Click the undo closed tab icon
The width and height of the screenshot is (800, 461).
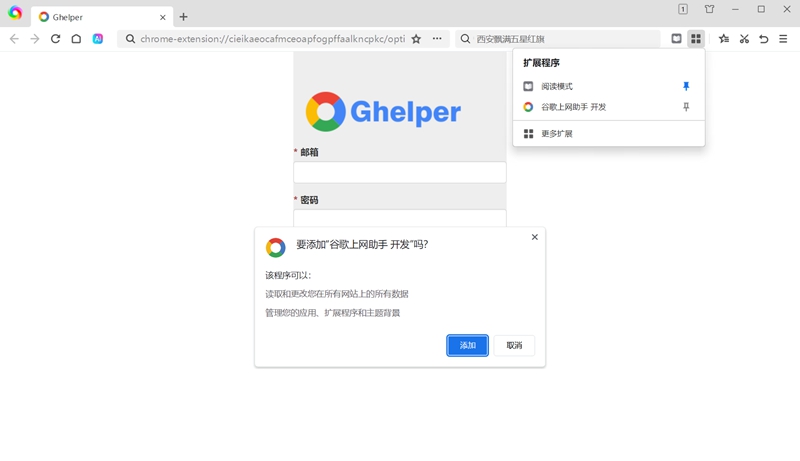(763, 39)
